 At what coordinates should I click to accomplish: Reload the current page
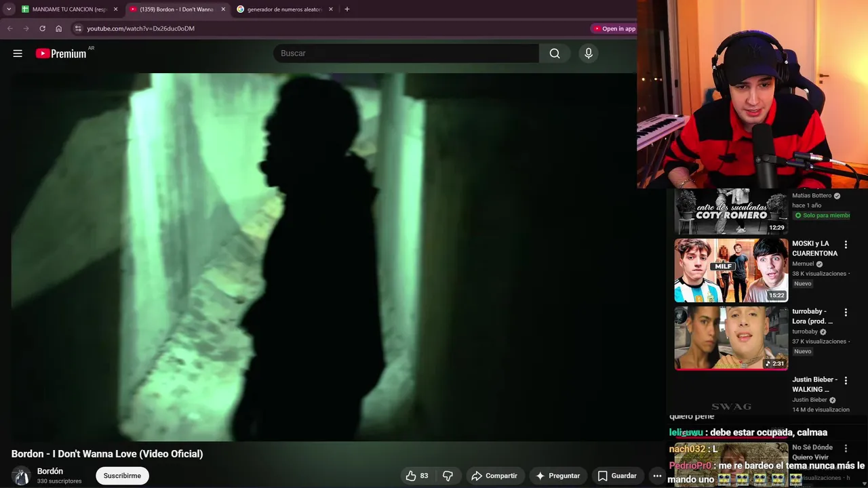42,28
